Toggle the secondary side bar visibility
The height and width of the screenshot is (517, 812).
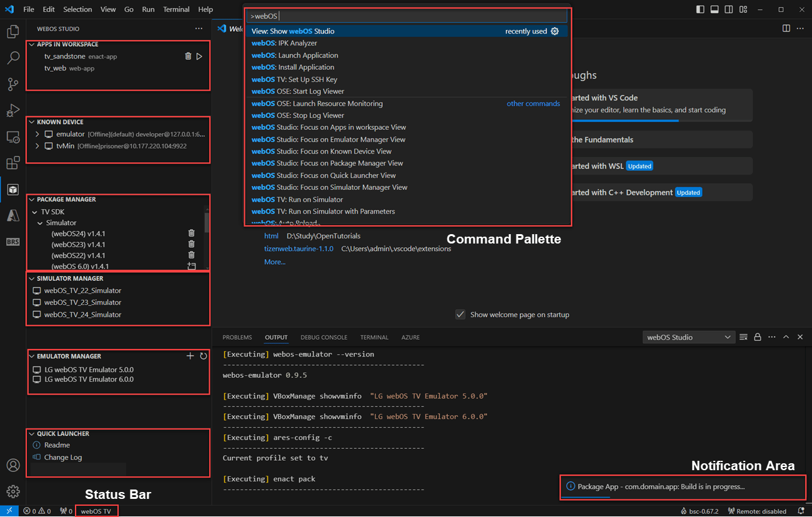729,9
